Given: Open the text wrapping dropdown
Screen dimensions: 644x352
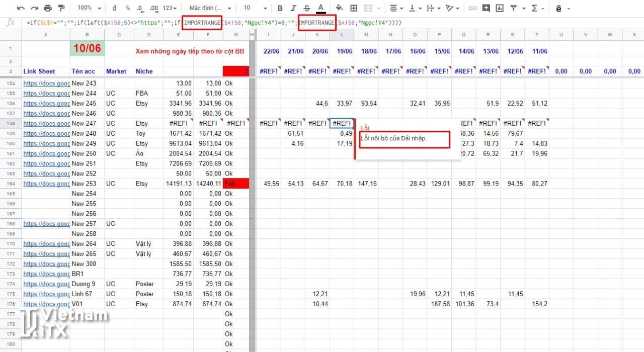Looking at the screenshot, I should pyautogui.click(x=433, y=8).
